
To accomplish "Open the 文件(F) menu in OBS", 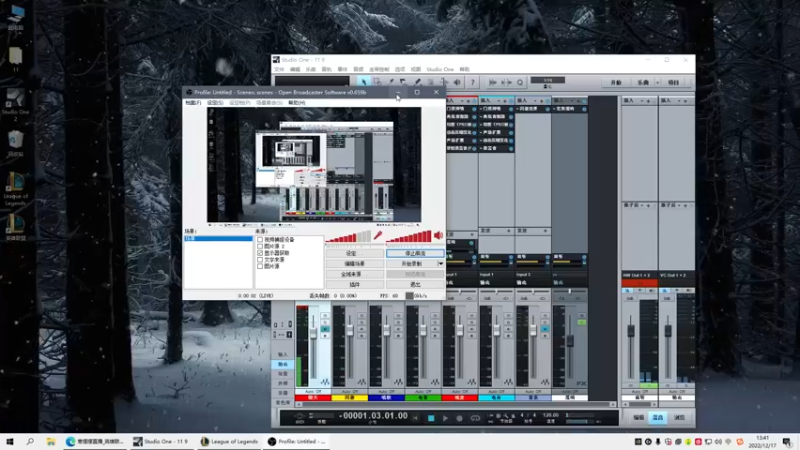I will coord(193,103).
